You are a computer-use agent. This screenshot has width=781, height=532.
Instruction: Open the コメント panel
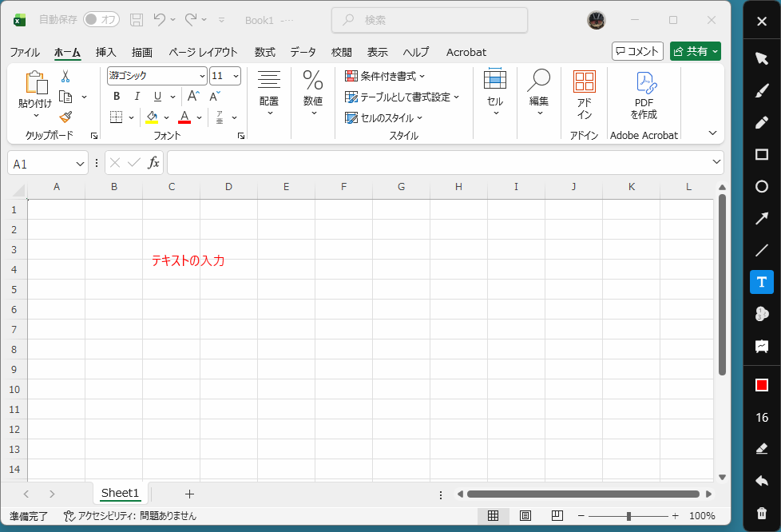tap(637, 50)
